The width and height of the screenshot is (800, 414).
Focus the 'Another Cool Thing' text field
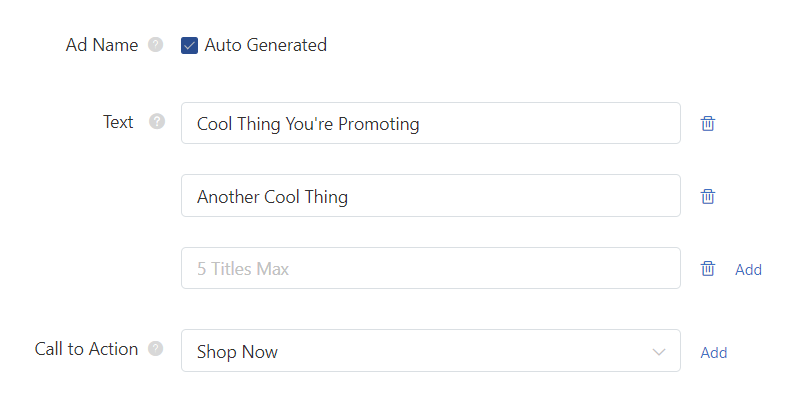click(431, 196)
